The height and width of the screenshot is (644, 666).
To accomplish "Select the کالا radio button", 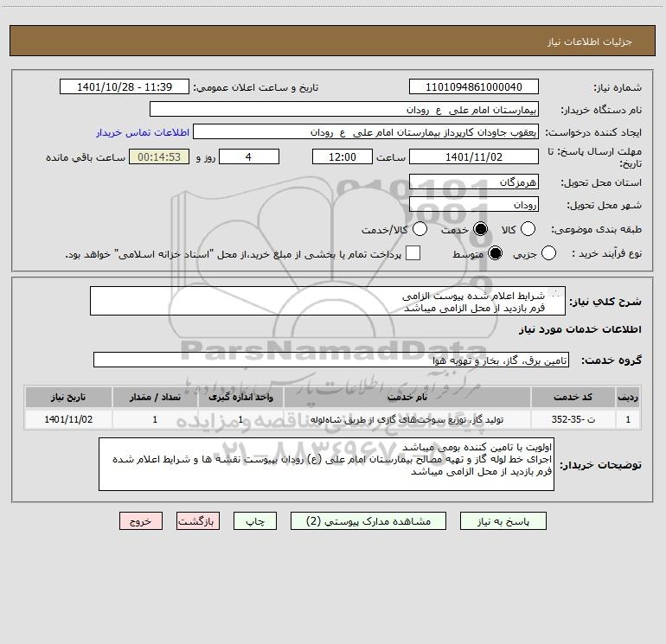I will tap(528, 229).
